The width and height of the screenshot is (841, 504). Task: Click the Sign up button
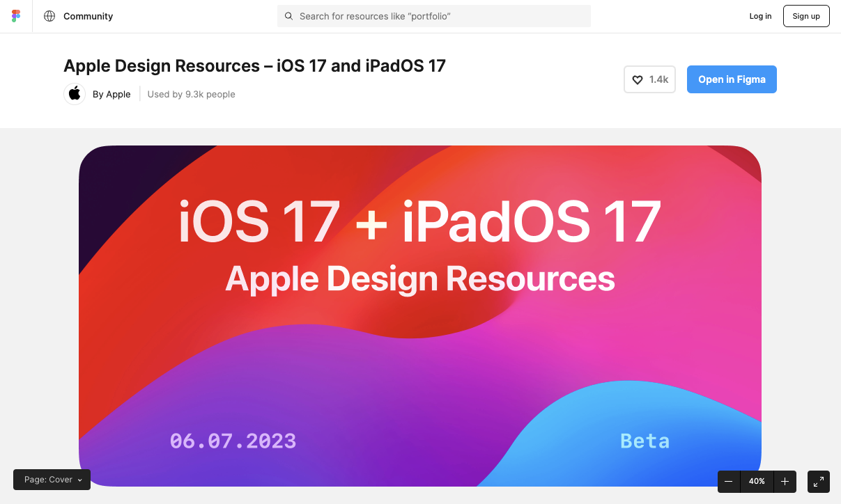click(805, 15)
